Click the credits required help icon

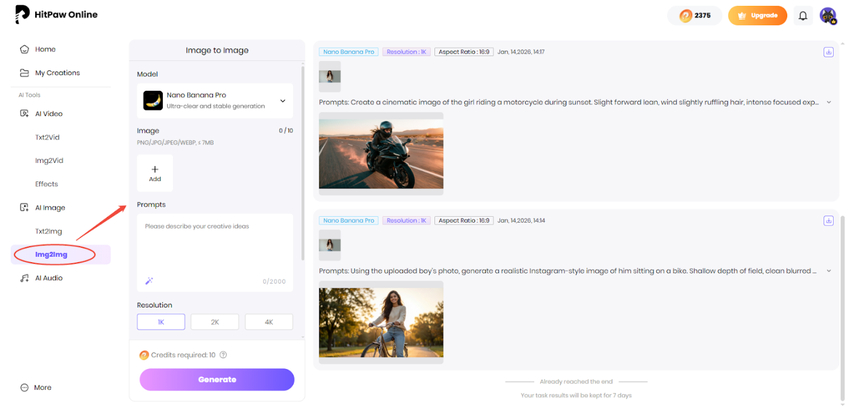(223, 355)
